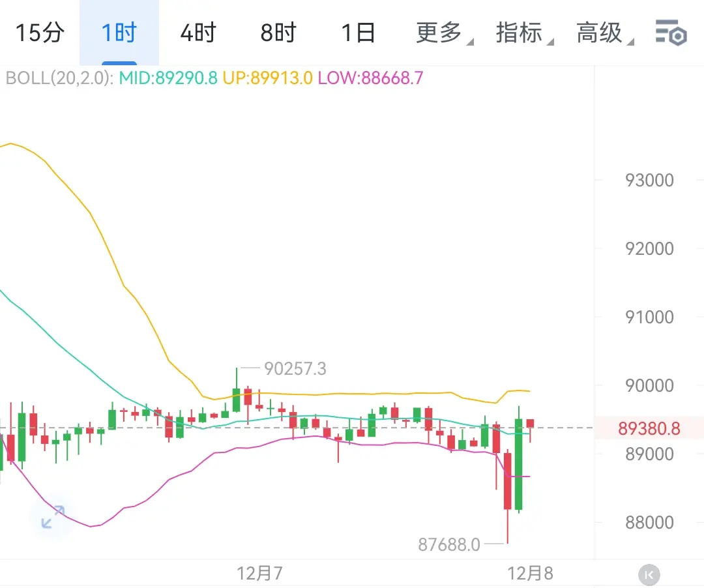Click the 93000 price axis label
Image resolution: width=704 pixels, height=588 pixels.
pos(649,181)
